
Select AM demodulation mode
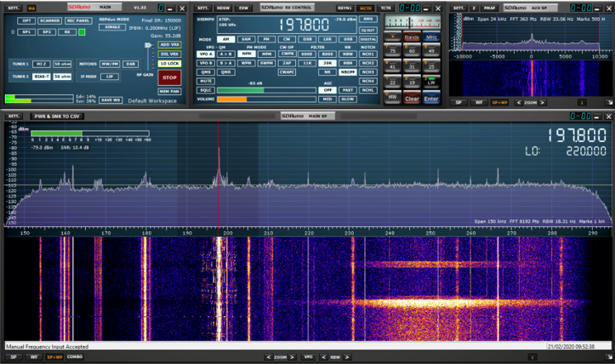pyautogui.click(x=226, y=39)
